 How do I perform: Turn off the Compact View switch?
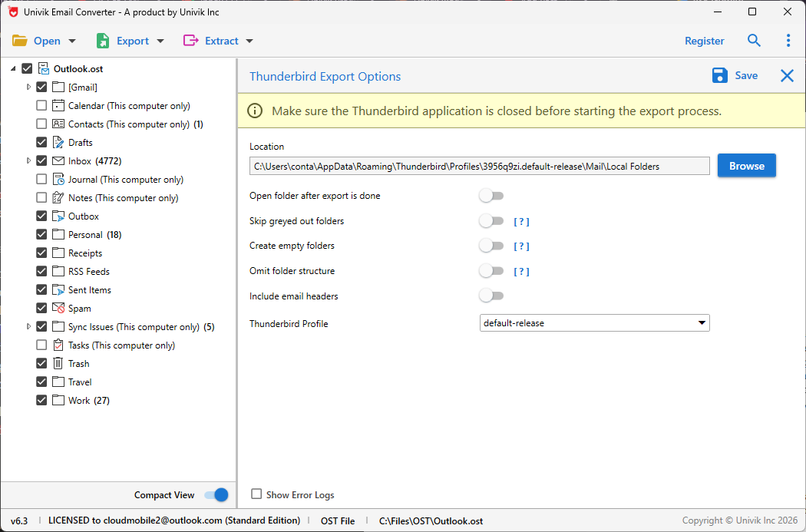tap(216, 495)
